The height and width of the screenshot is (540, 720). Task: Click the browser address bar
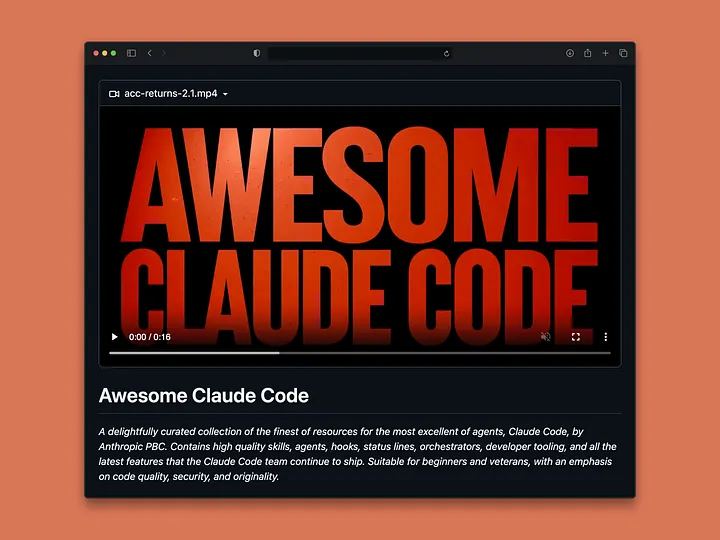(x=360, y=53)
